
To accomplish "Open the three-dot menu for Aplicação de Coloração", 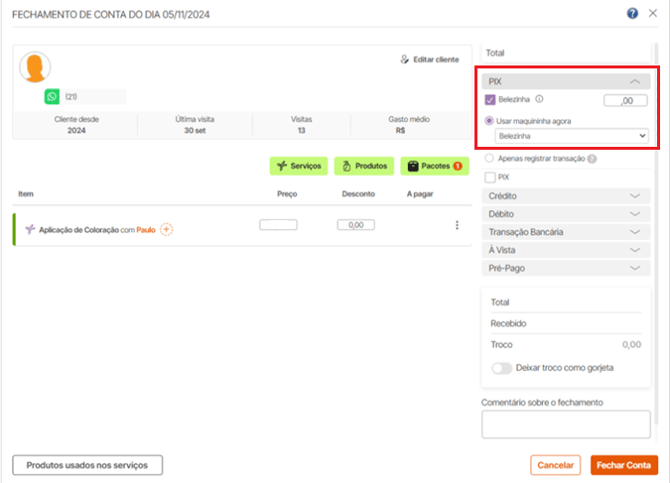I will point(457,225).
